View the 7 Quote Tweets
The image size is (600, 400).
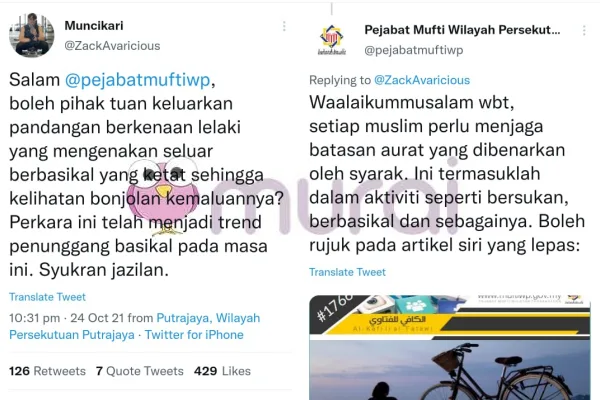(x=140, y=371)
